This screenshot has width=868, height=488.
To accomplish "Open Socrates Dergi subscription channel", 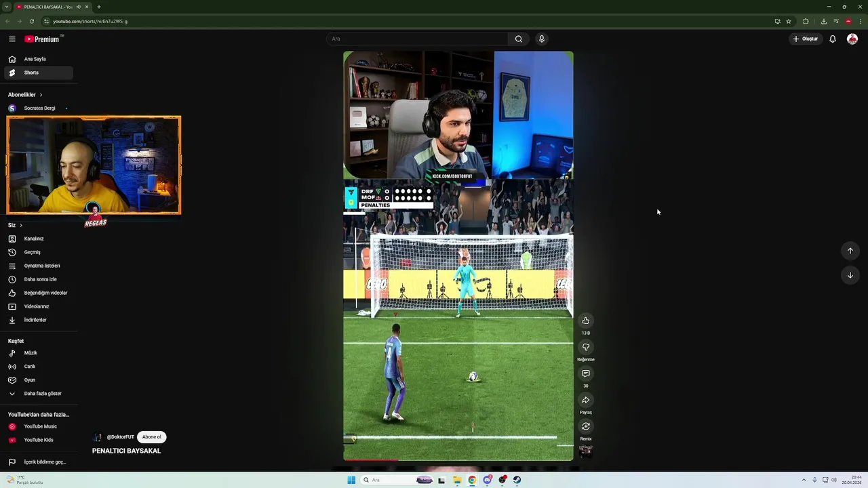I will [x=38, y=108].
